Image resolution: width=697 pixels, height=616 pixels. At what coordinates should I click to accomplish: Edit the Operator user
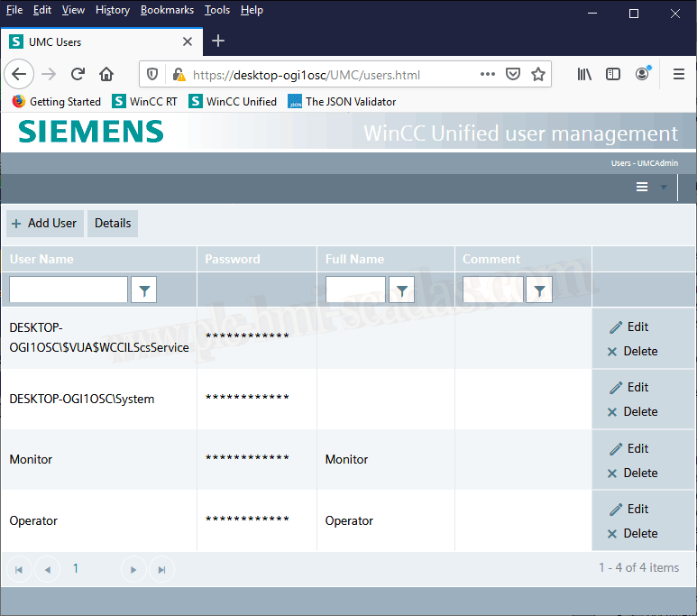pyautogui.click(x=629, y=510)
